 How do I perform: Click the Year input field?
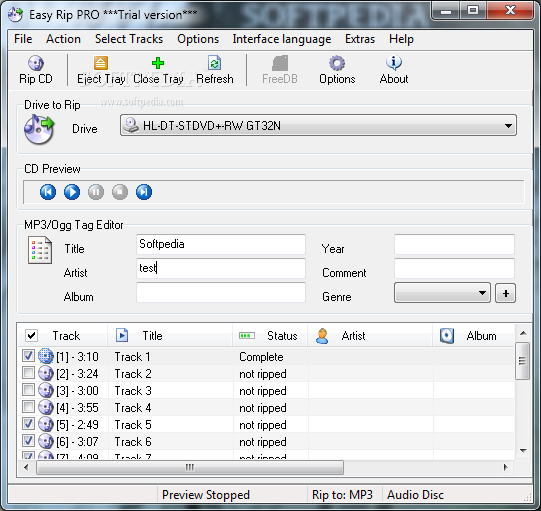(454, 244)
